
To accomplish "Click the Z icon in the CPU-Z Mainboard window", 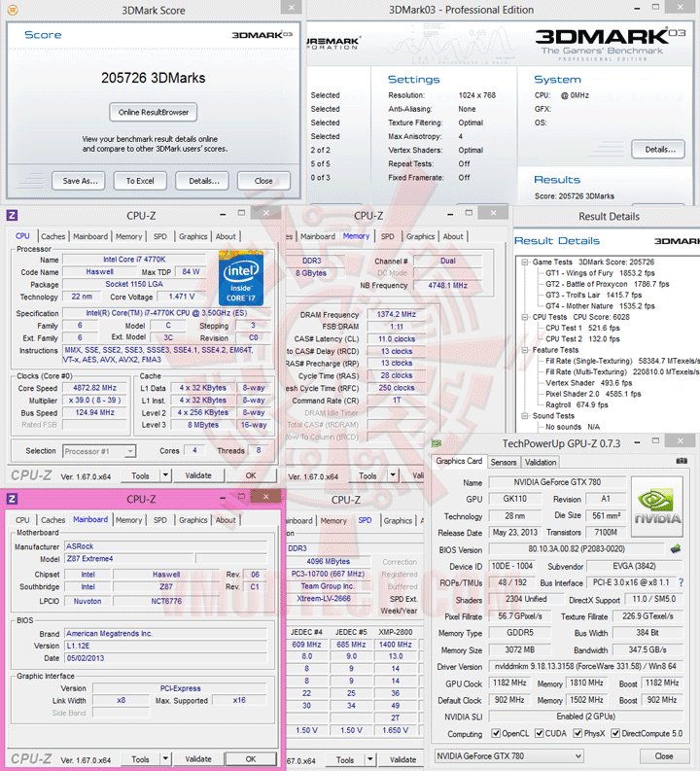I will pyautogui.click(x=13, y=499).
